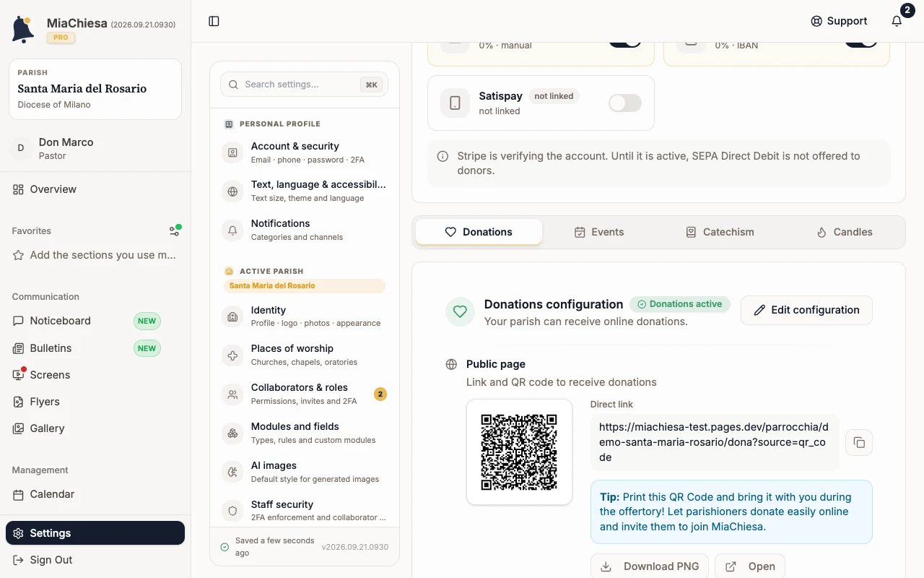Collapse the sidebar with the panel icon
The width and height of the screenshot is (924, 578).
coord(214,21)
